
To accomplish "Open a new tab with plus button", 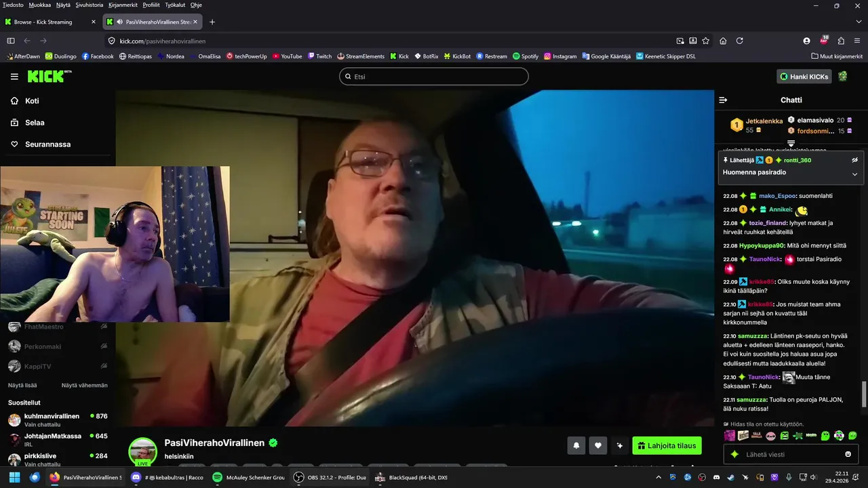I will tap(212, 22).
